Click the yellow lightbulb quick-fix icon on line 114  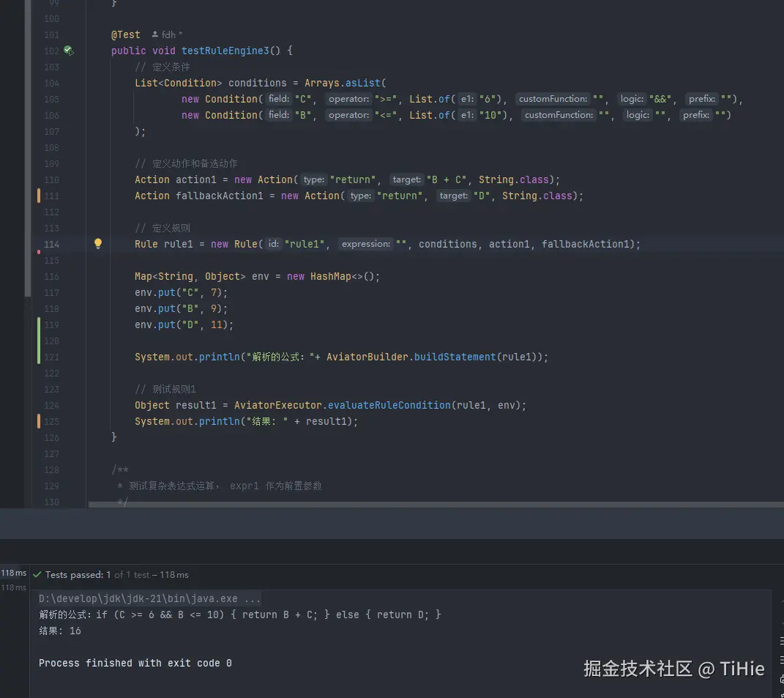tap(98, 244)
